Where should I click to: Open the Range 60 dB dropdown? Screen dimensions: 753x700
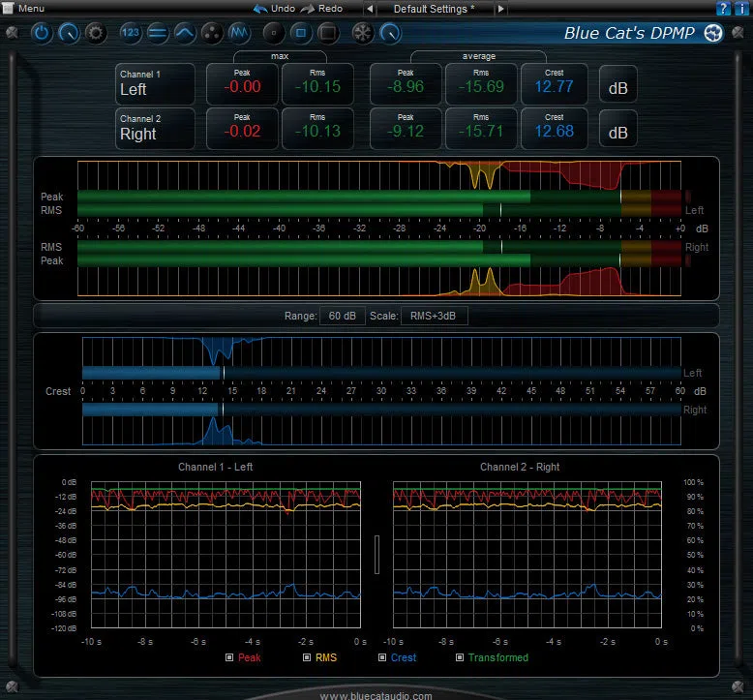point(343,316)
